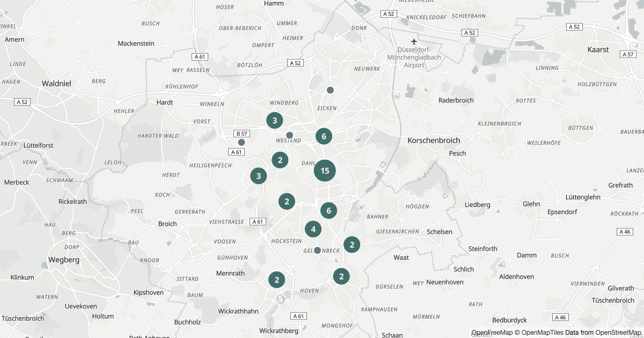Viewport: 644px width, 338px height.
Task: Open the 3 cluster below Windberg
Action: point(275,120)
